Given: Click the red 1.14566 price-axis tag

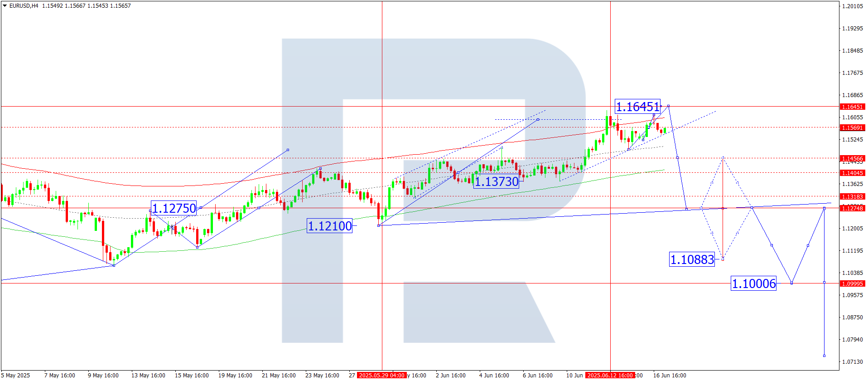Looking at the screenshot, I should (852, 158).
